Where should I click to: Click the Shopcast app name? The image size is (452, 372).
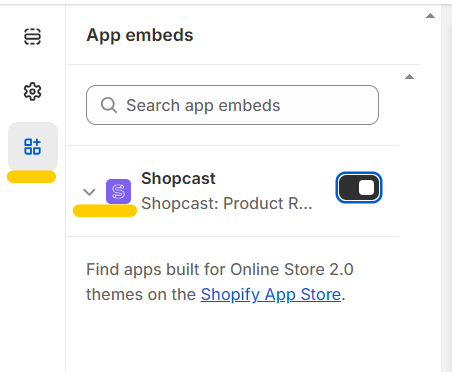[178, 178]
